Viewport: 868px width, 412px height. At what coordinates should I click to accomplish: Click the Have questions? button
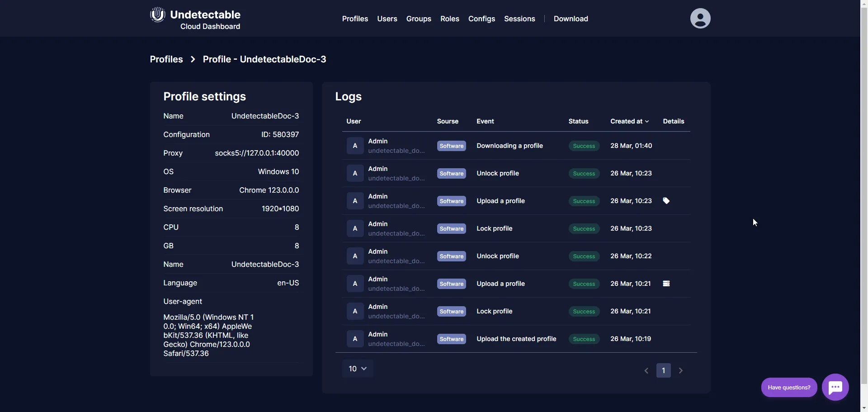(789, 388)
